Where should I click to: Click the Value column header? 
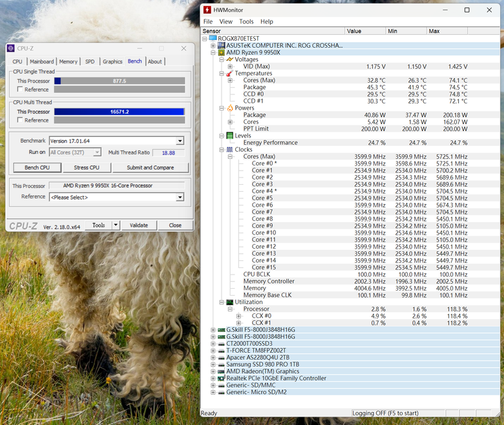click(x=365, y=31)
